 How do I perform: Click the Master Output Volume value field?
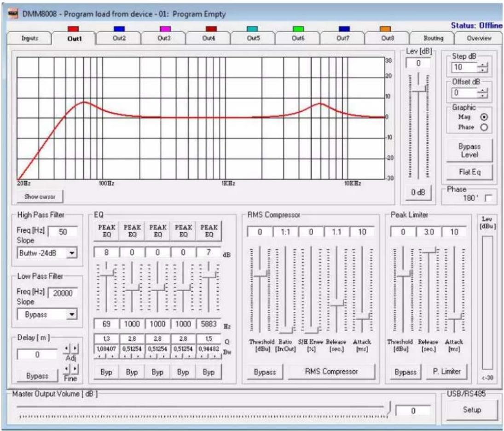click(413, 411)
